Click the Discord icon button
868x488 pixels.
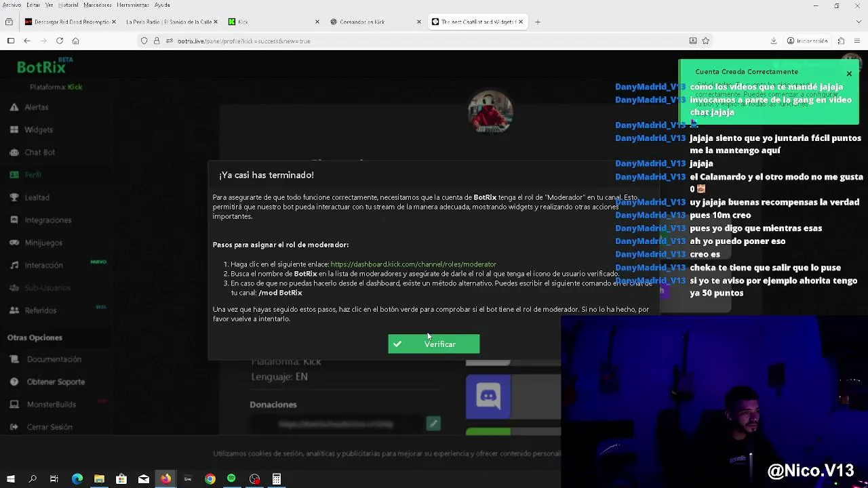pyautogui.click(x=488, y=396)
